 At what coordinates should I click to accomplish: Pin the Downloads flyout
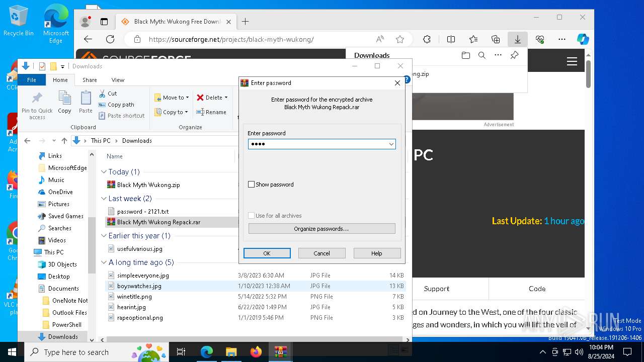click(514, 55)
